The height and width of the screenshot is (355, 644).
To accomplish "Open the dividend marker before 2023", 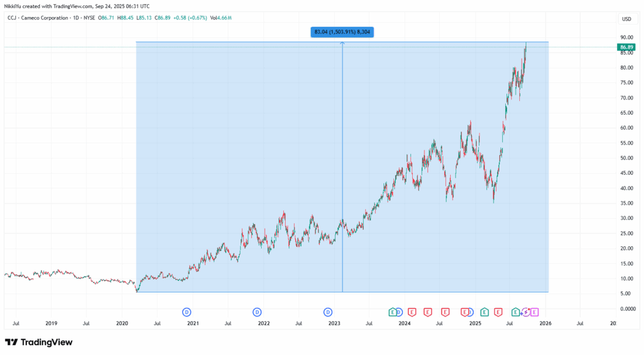I will coord(328,312).
